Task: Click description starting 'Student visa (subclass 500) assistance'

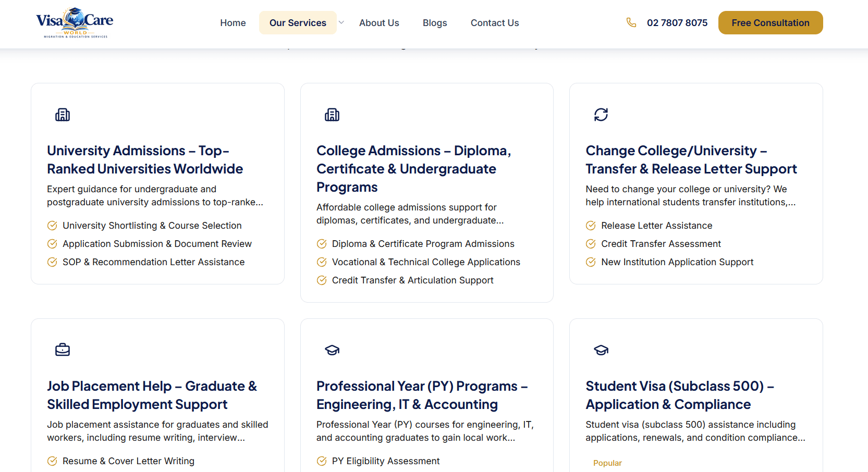Action: 695,431
